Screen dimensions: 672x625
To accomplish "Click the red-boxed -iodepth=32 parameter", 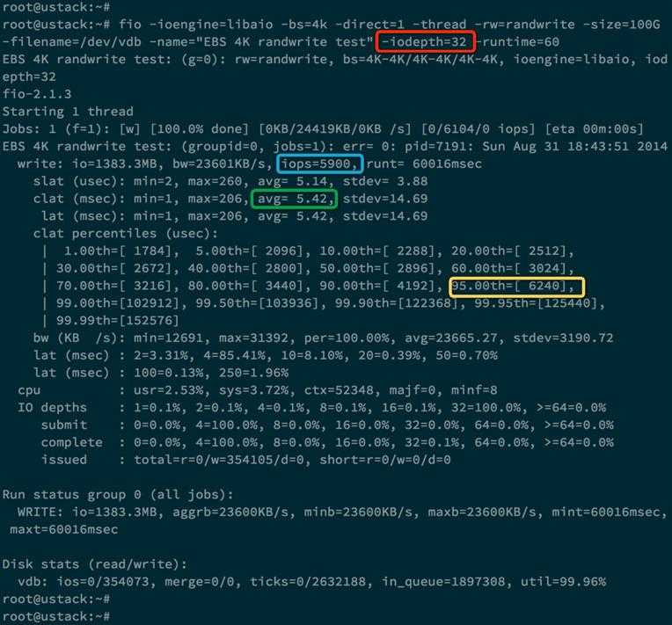I will [426, 42].
